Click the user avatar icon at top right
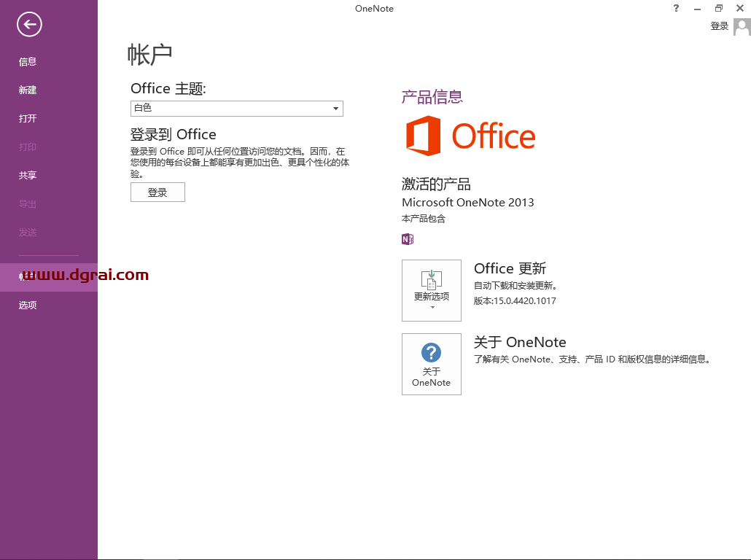 [x=742, y=27]
